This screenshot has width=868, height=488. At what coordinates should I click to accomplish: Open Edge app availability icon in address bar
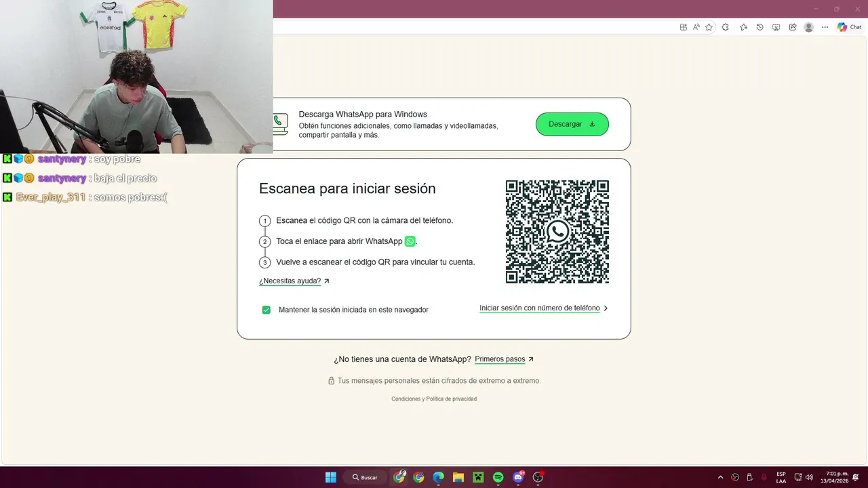pos(684,27)
